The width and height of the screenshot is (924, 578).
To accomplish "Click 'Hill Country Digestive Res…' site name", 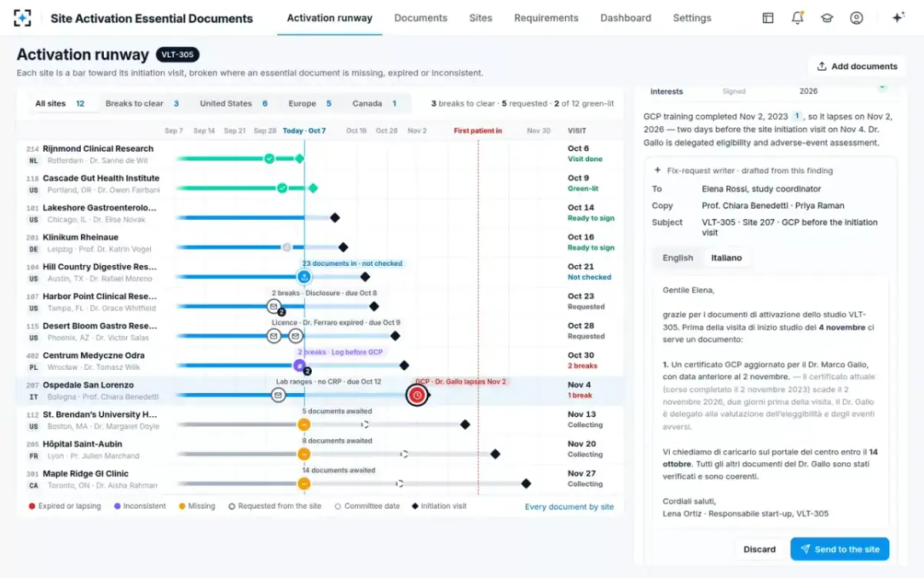I will tap(99, 267).
